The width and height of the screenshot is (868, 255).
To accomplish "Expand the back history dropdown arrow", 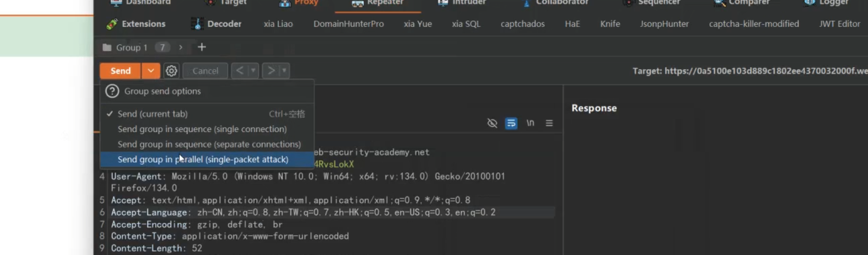I will pyautogui.click(x=253, y=71).
